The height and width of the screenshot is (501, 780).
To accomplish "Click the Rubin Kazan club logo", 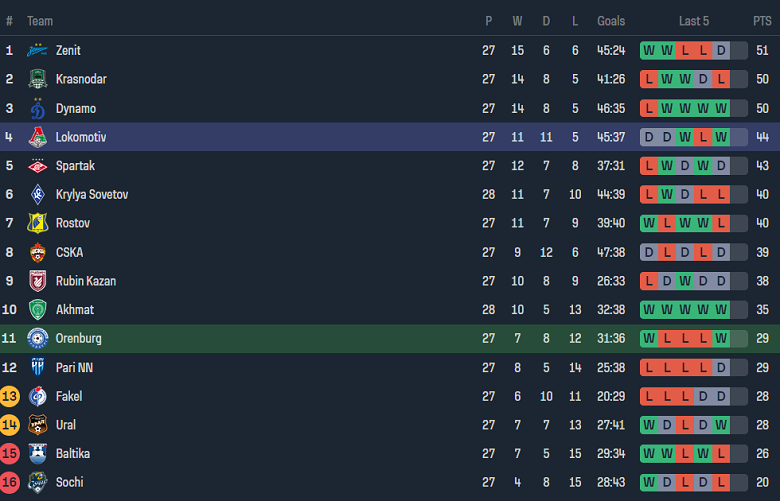I will pyautogui.click(x=38, y=281).
